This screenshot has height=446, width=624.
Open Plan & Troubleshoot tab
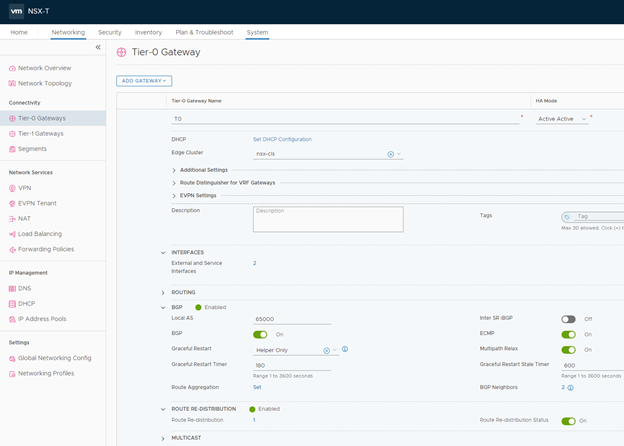coord(204,33)
